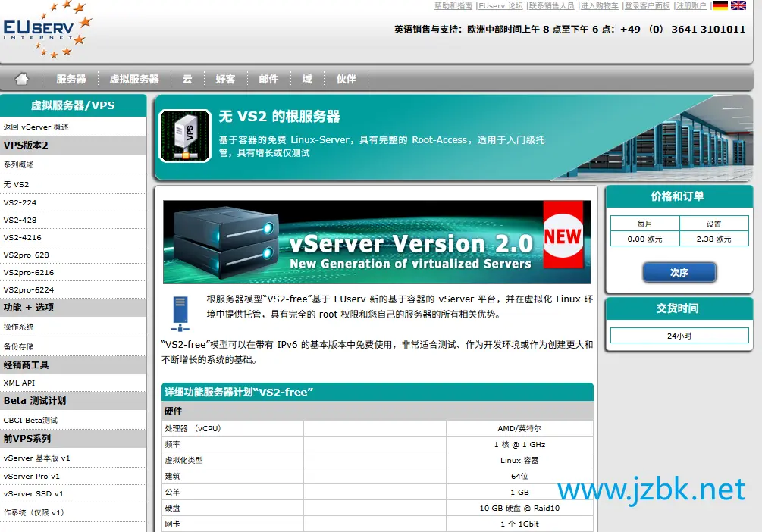This screenshot has width=762, height=532.
Task: Open the 服务器 menu item
Action: pyautogui.click(x=71, y=79)
